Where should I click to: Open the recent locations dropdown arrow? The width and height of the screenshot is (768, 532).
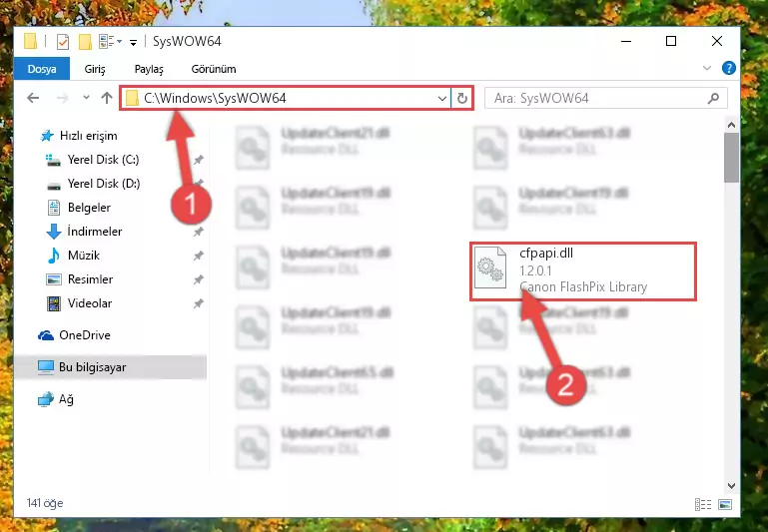tap(86, 98)
